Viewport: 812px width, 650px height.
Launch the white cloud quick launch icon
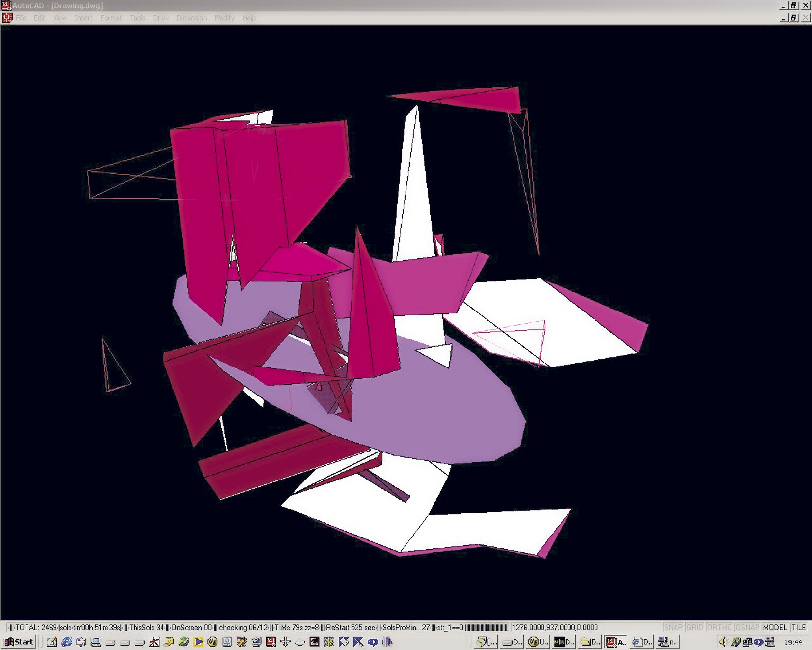pyautogui.click(x=300, y=642)
